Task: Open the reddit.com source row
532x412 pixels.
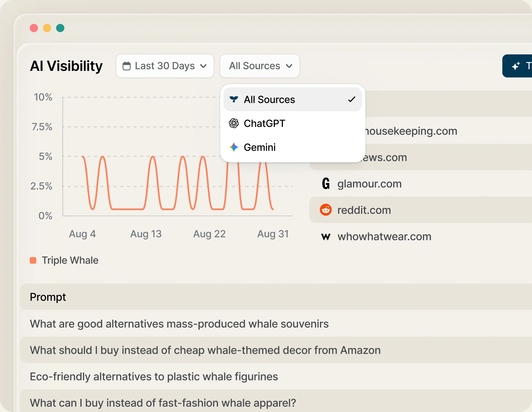Action: 421,210
